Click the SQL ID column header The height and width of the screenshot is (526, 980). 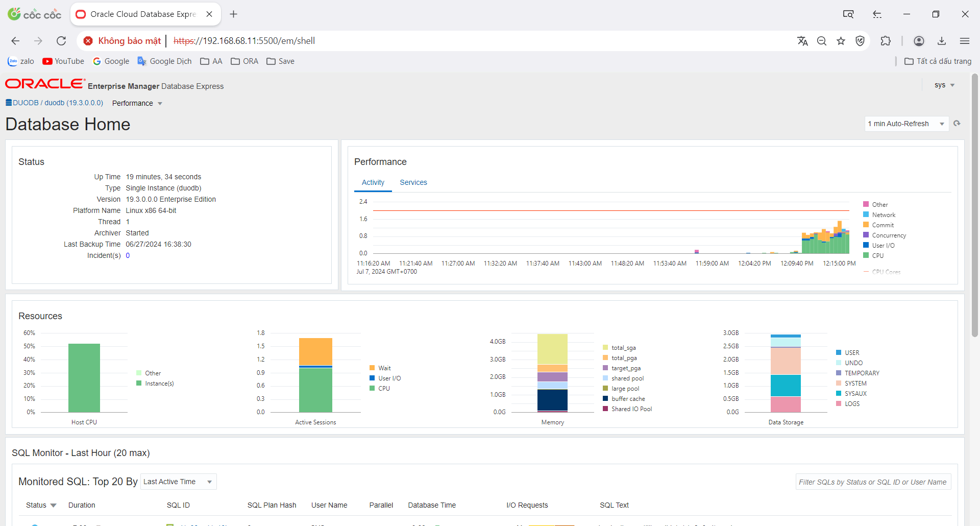coord(178,505)
